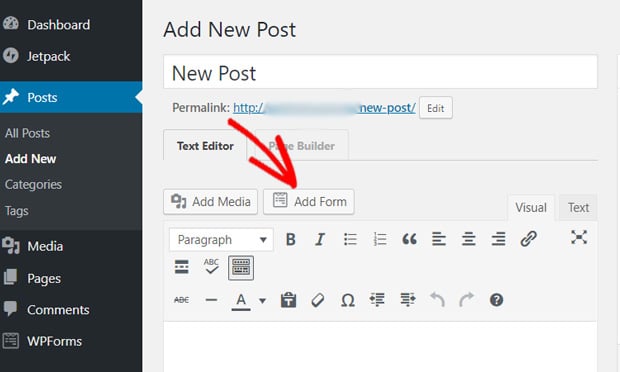The height and width of the screenshot is (372, 620).
Task: Paste as text clipboard icon
Action: coord(288,300)
